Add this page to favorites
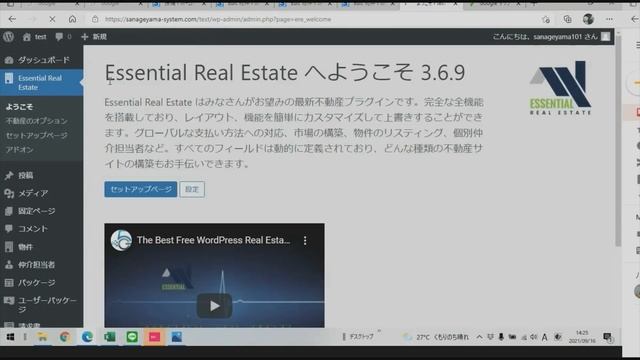 point(546,19)
